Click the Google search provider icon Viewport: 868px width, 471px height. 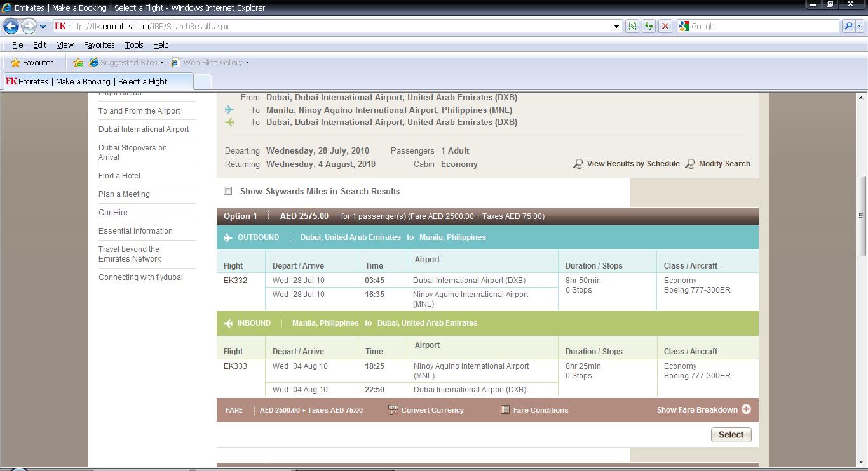pyautogui.click(x=684, y=26)
